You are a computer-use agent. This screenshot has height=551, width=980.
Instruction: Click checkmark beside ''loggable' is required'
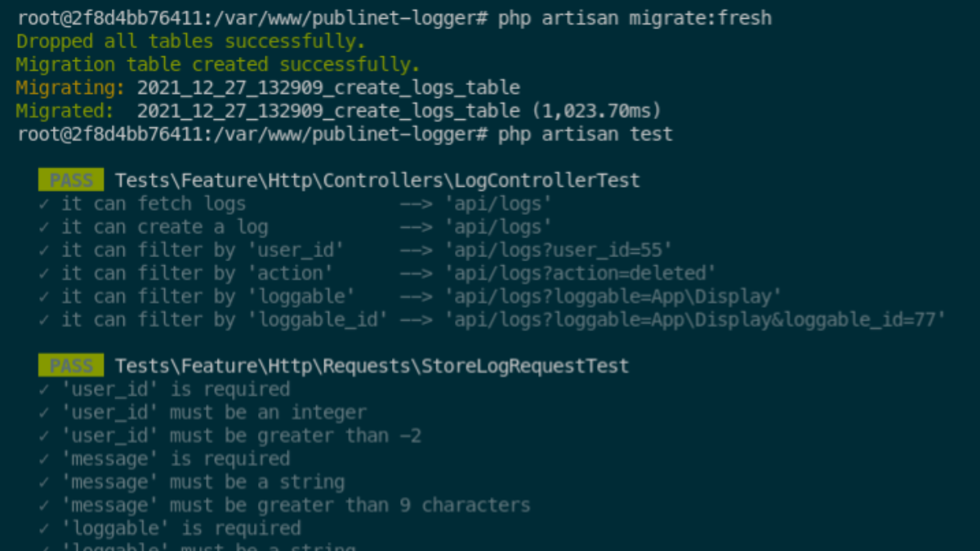(43, 528)
